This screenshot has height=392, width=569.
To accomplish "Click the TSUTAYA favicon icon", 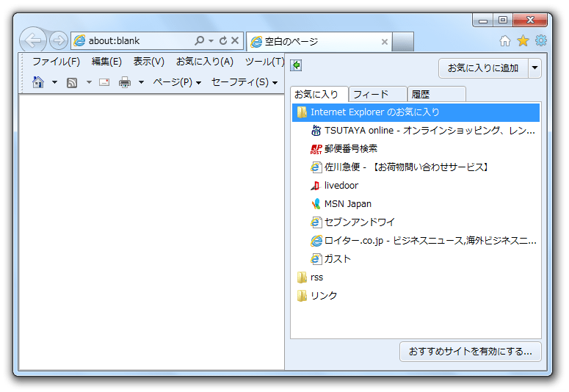I will pos(316,131).
